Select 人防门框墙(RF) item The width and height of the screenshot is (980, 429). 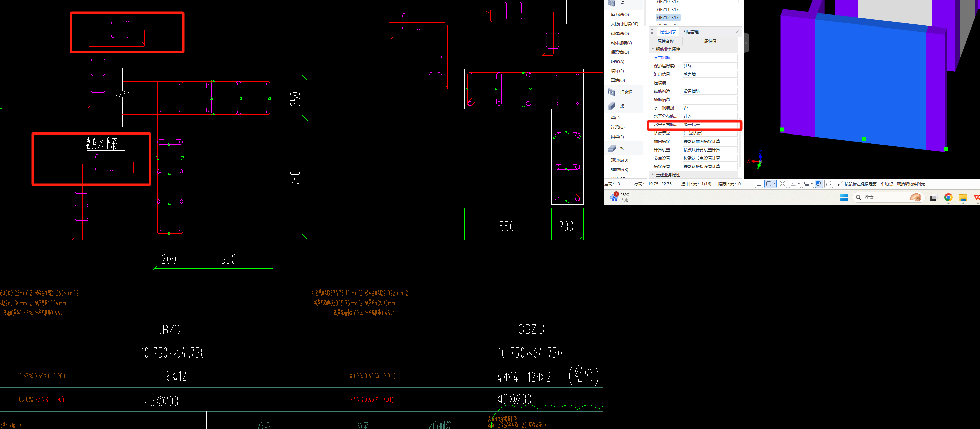(624, 24)
